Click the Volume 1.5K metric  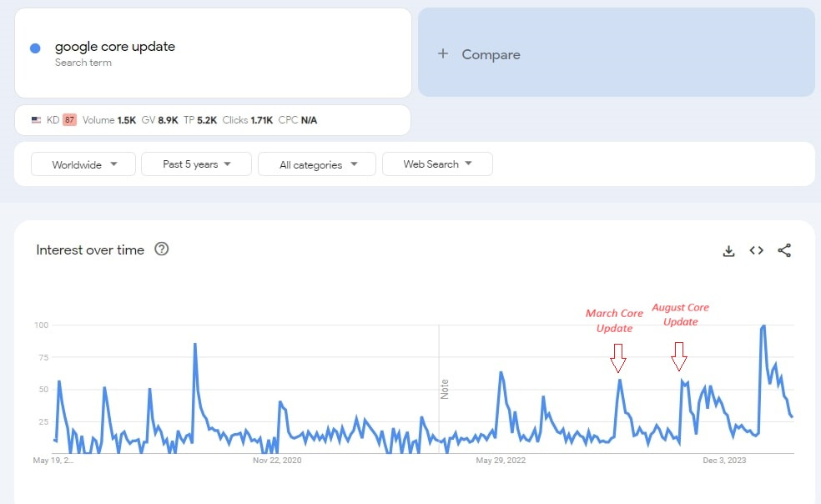coord(109,120)
